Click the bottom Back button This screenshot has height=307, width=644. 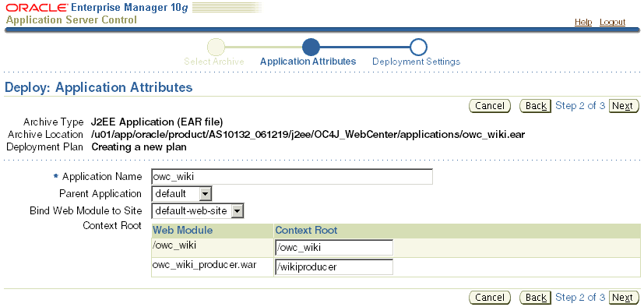point(535,298)
